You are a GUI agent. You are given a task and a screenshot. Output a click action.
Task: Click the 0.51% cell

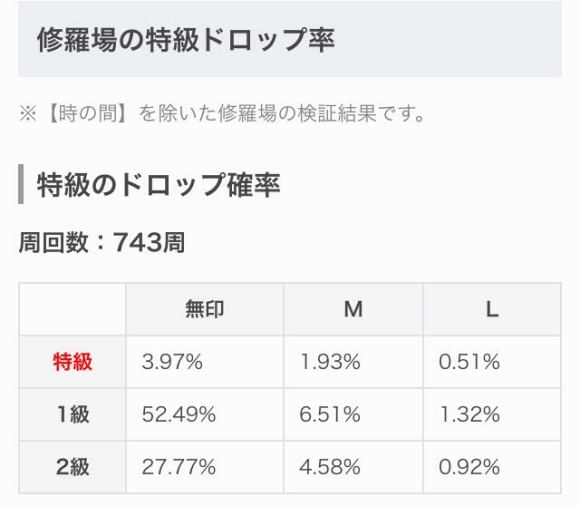click(x=492, y=362)
